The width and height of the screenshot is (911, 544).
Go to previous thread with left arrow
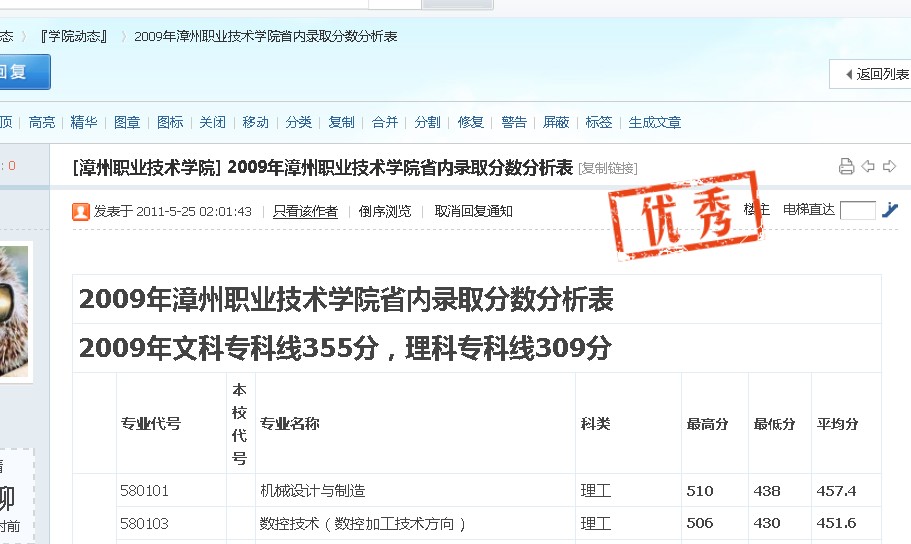click(x=868, y=167)
